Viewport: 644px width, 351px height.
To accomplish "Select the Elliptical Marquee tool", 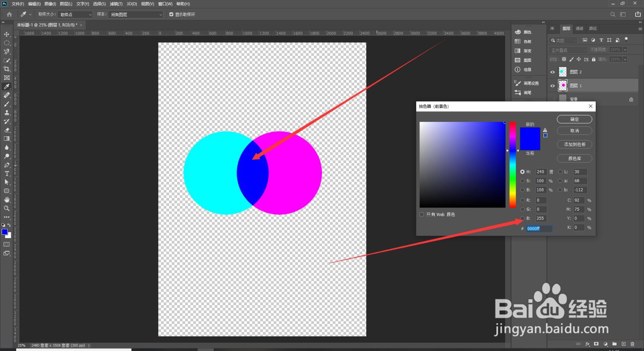I will (6, 43).
